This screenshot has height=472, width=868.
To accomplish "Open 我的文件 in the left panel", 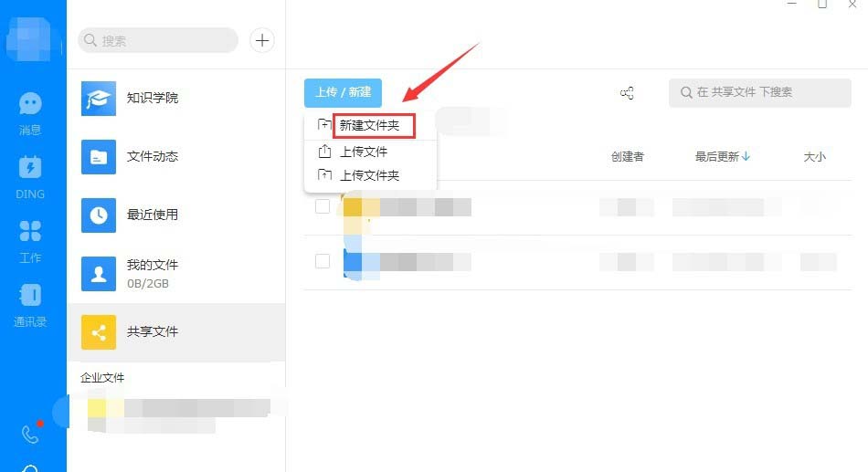I will (152, 271).
